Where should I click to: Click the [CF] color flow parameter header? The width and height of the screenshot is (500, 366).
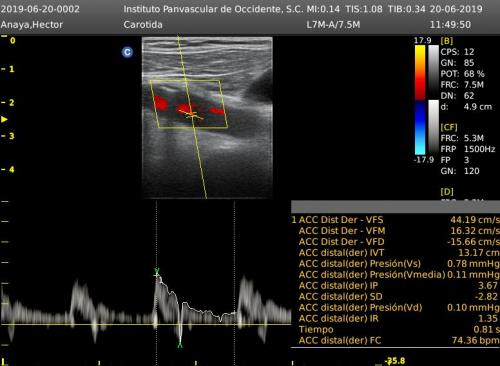pyautogui.click(x=449, y=127)
